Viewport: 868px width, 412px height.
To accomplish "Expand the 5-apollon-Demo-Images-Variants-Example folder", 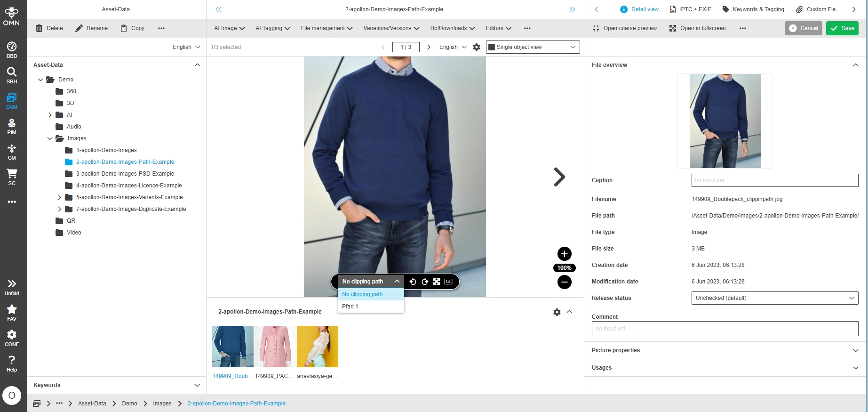I will [x=59, y=197].
